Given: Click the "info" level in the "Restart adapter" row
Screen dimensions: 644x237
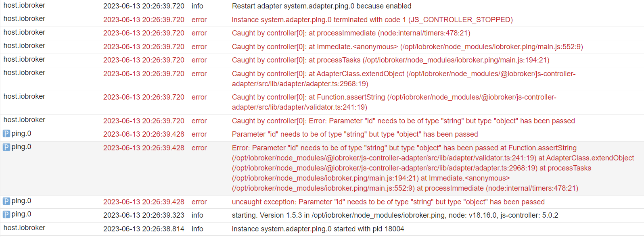Looking at the screenshot, I should coord(197,6).
